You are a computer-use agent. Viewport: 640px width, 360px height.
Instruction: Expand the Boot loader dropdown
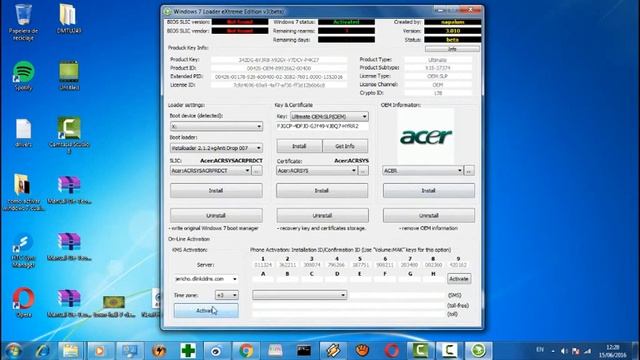216,148
